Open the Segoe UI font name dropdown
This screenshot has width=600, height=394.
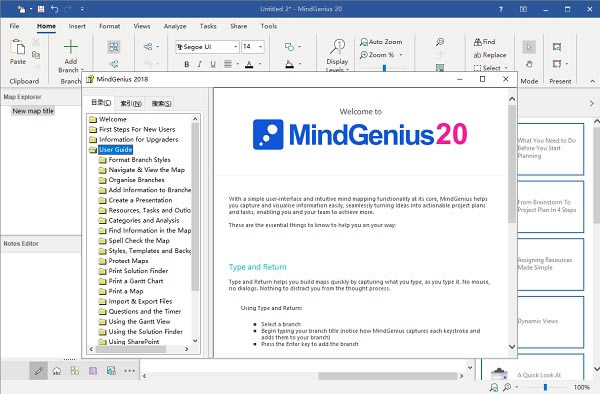235,47
